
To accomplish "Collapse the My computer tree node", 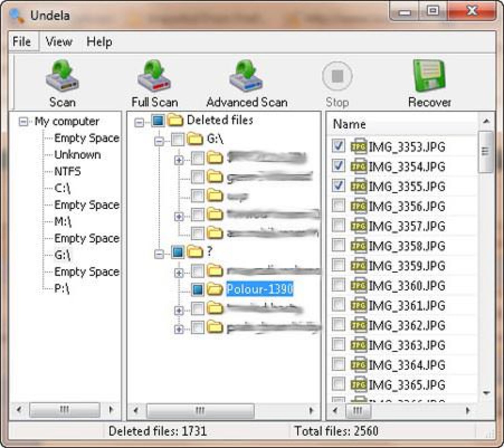I will pos(23,122).
